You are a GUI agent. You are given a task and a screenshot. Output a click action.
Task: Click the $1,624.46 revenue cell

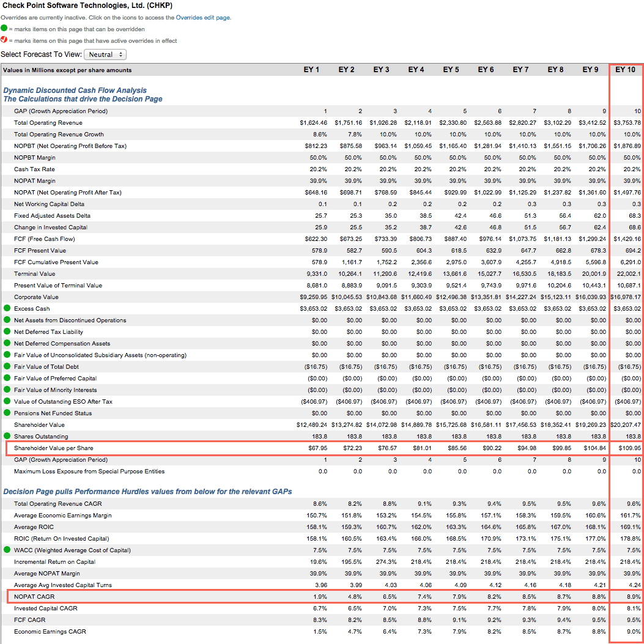(313, 123)
